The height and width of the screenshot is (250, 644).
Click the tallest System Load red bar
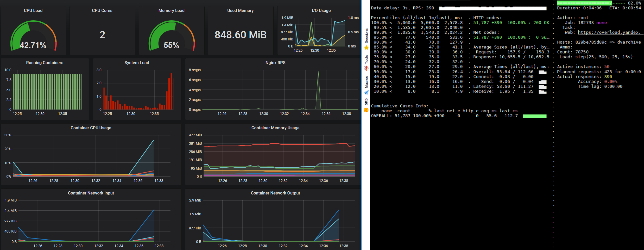tap(171, 91)
